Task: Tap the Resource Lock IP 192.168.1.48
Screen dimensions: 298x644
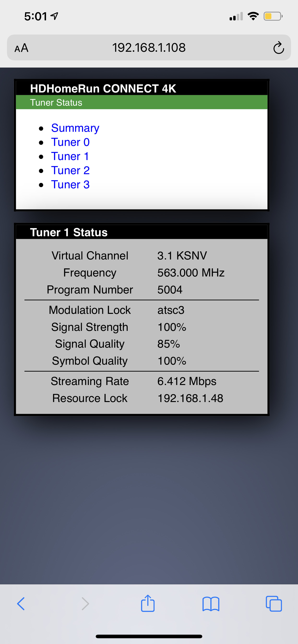Action: pyautogui.click(x=190, y=398)
